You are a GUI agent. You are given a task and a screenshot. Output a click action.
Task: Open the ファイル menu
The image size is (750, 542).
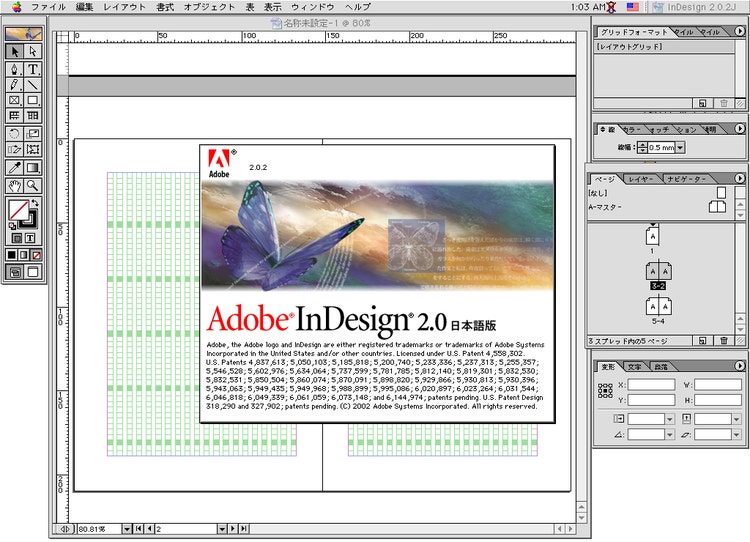pos(48,7)
